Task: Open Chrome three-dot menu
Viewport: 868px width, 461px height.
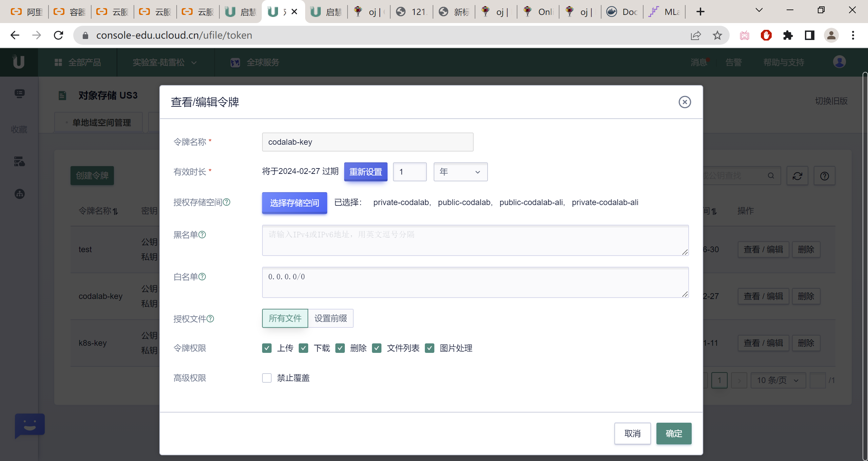Action: point(853,35)
